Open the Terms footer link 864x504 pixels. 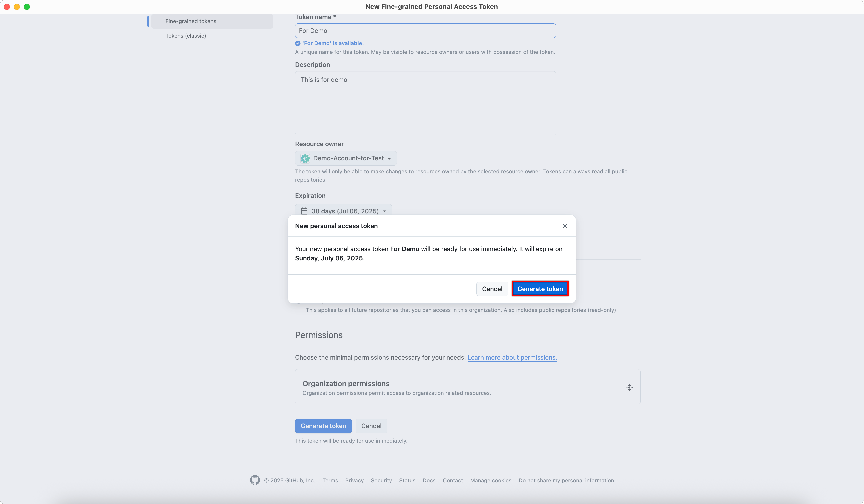pos(330,480)
